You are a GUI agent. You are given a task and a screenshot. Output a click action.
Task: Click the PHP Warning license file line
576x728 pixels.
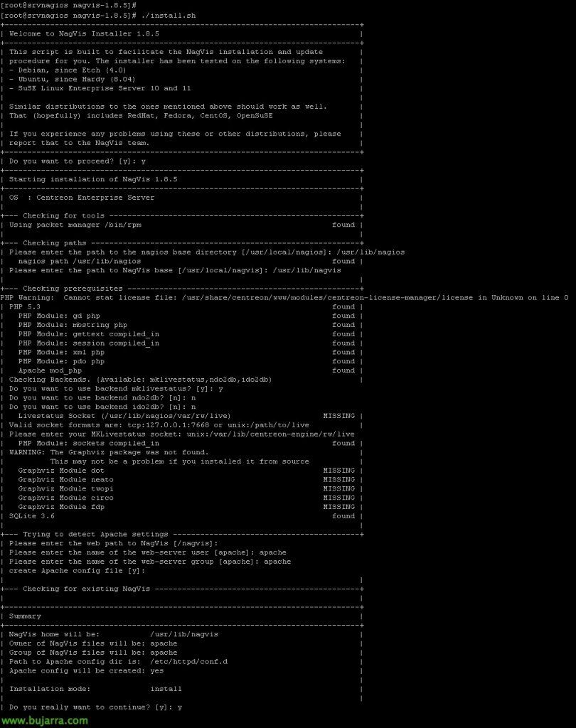284,298
